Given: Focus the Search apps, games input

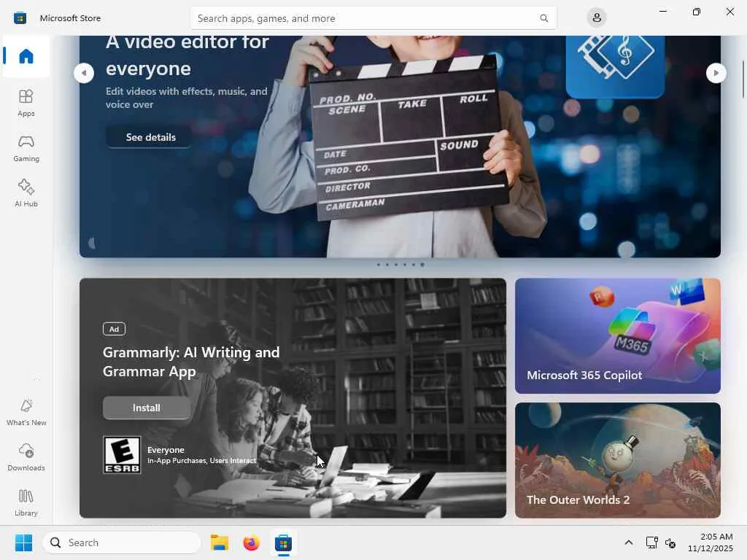Looking at the screenshot, I should point(373,18).
